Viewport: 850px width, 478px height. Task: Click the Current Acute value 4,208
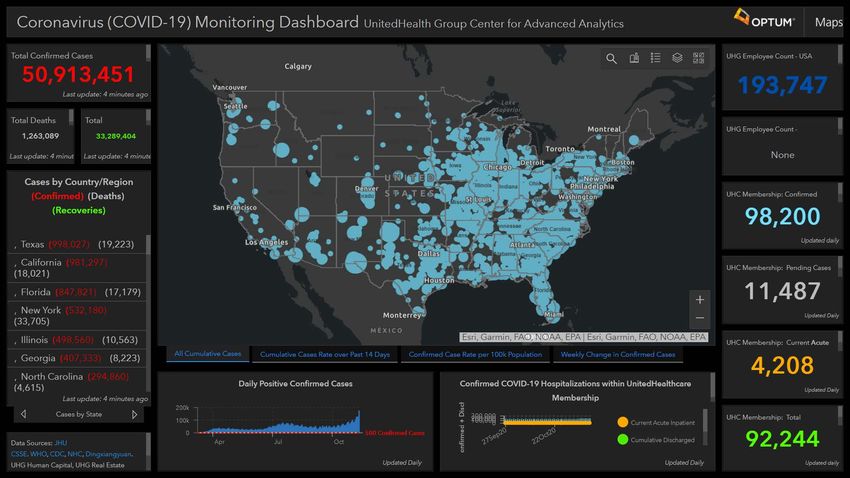[x=782, y=366]
